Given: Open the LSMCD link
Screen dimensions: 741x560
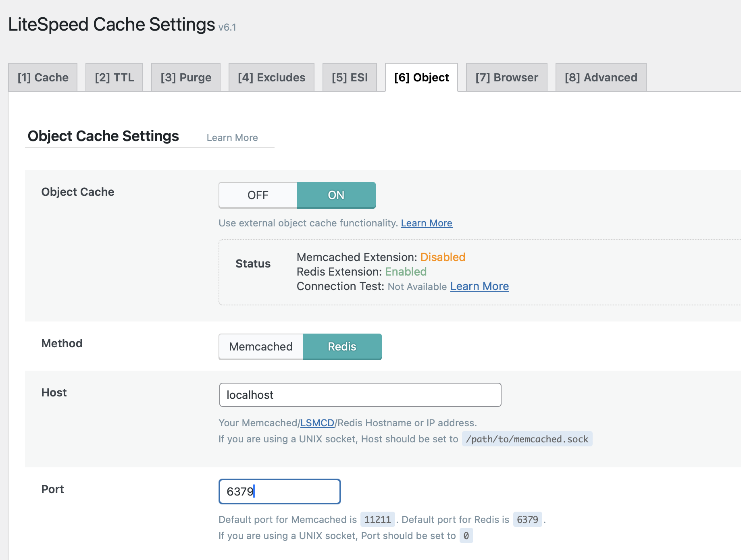Looking at the screenshot, I should click(x=317, y=423).
